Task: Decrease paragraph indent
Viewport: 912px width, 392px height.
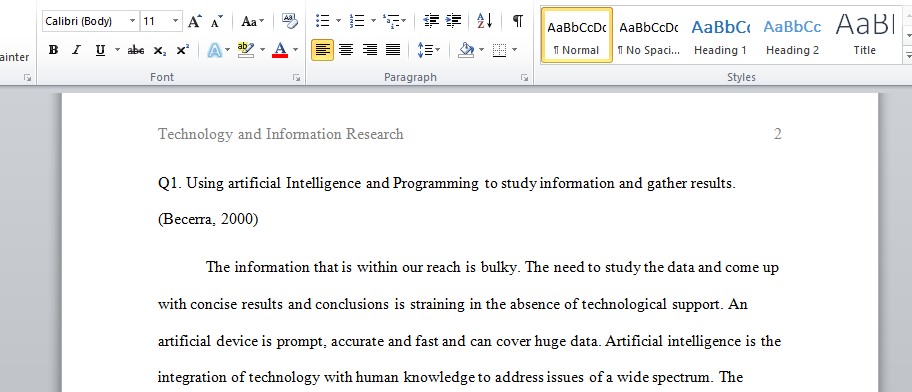Action: click(431, 22)
